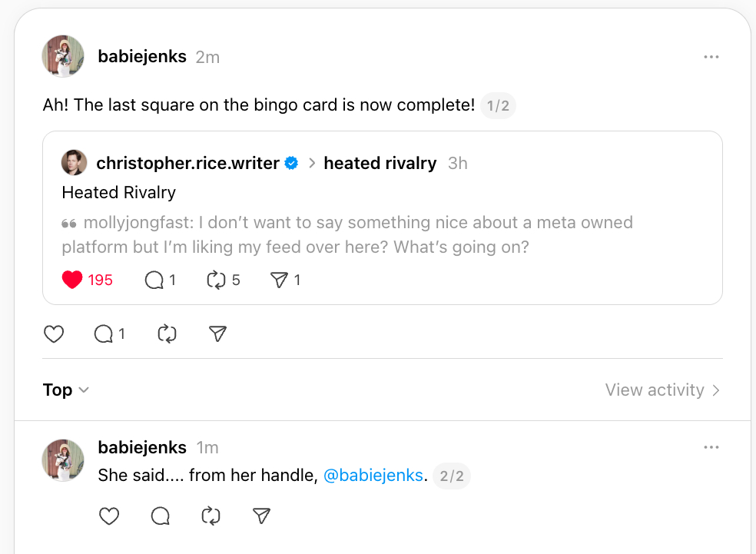
Task: Repost babiejenks' main bingo card post
Action: [x=167, y=333]
